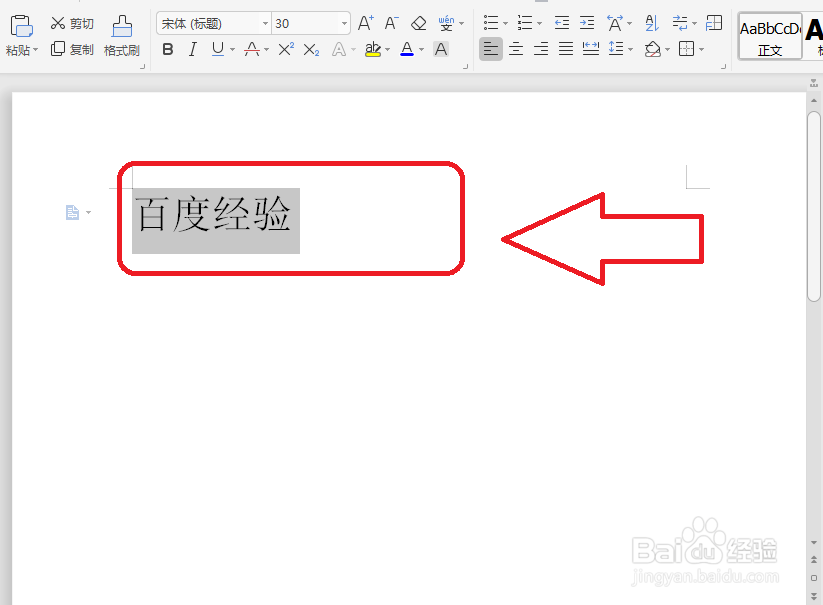Image resolution: width=823 pixels, height=605 pixels.
Task: Click the vertical scrollbar thumb
Action: (814, 206)
